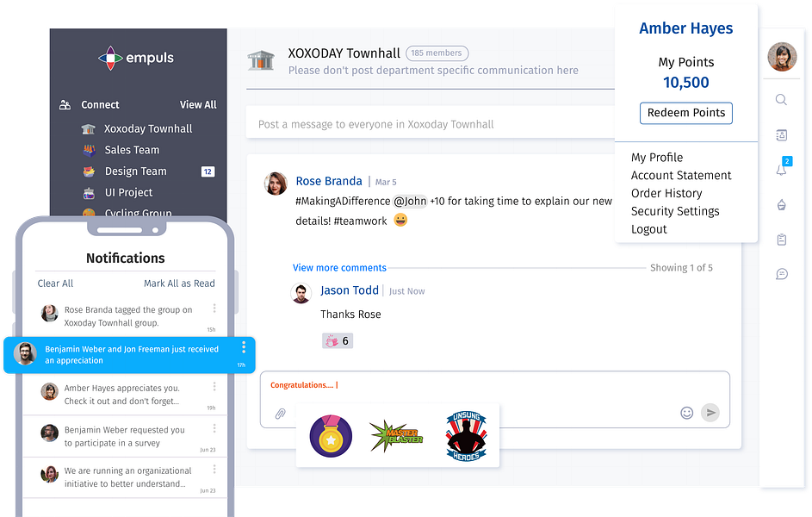
Task: Open the chat bubble icon in right sidebar
Action: pyautogui.click(x=782, y=274)
